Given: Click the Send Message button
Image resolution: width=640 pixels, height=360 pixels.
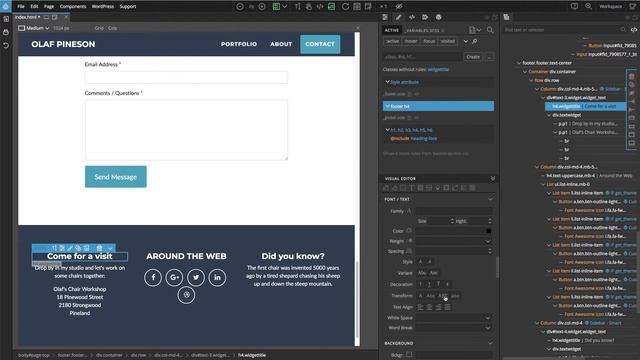Looking at the screenshot, I should (x=116, y=177).
